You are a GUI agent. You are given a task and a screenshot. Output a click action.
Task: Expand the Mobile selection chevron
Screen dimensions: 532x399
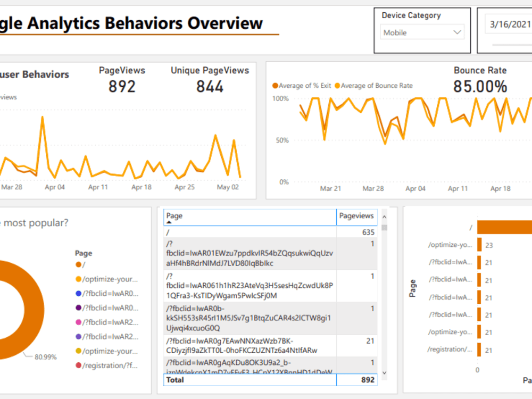click(456, 32)
